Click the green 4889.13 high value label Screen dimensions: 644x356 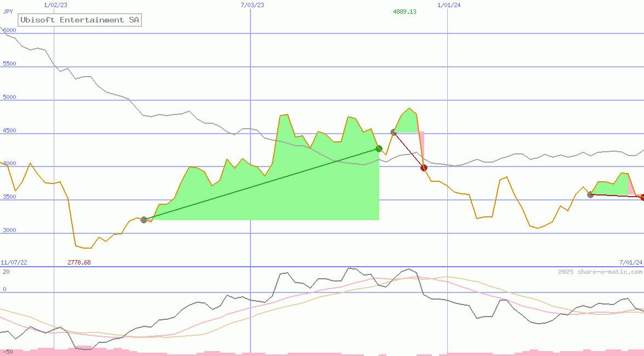tap(404, 12)
